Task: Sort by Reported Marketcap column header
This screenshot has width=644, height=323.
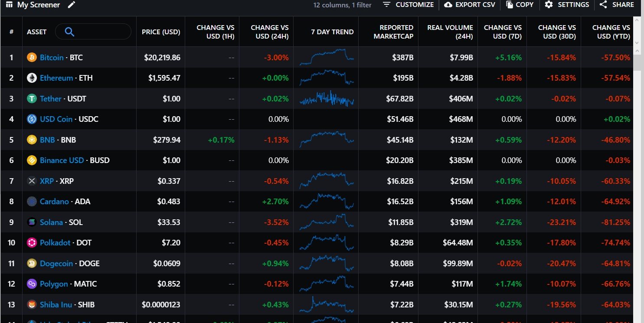Action: coord(394,32)
